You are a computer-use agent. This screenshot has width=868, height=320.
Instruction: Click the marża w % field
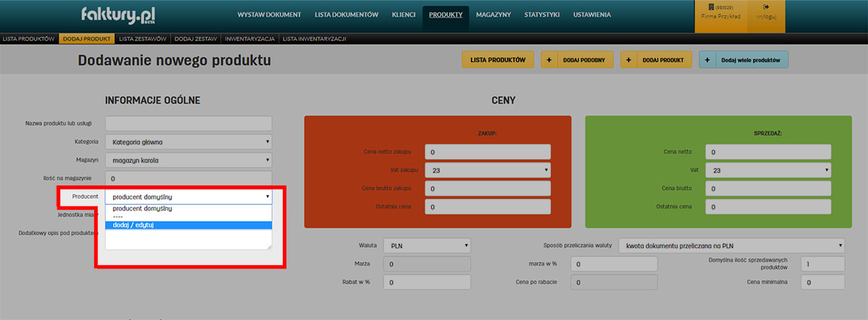(614, 264)
